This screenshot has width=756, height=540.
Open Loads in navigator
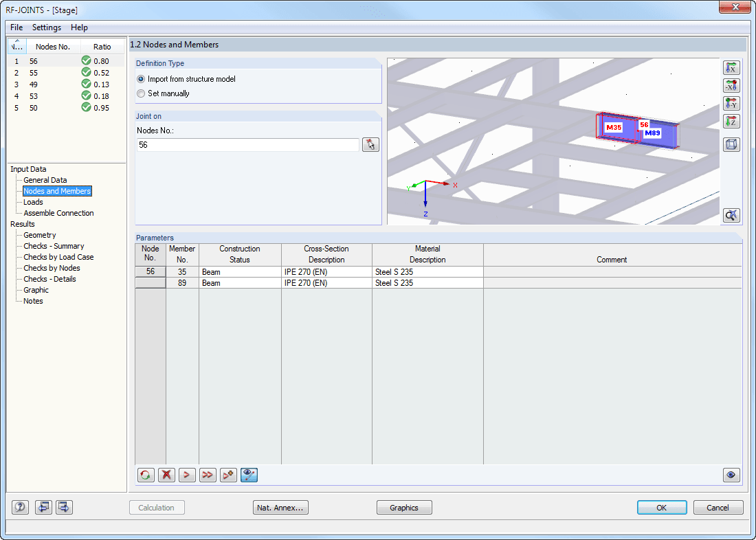point(33,202)
